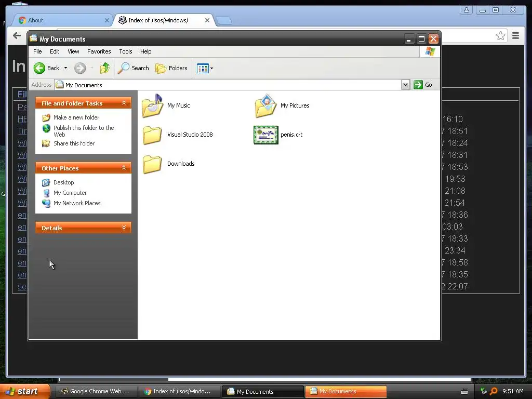The width and height of the screenshot is (532, 399).
Task: Click the Windows flag logo in menu bar
Action: (430, 51)
